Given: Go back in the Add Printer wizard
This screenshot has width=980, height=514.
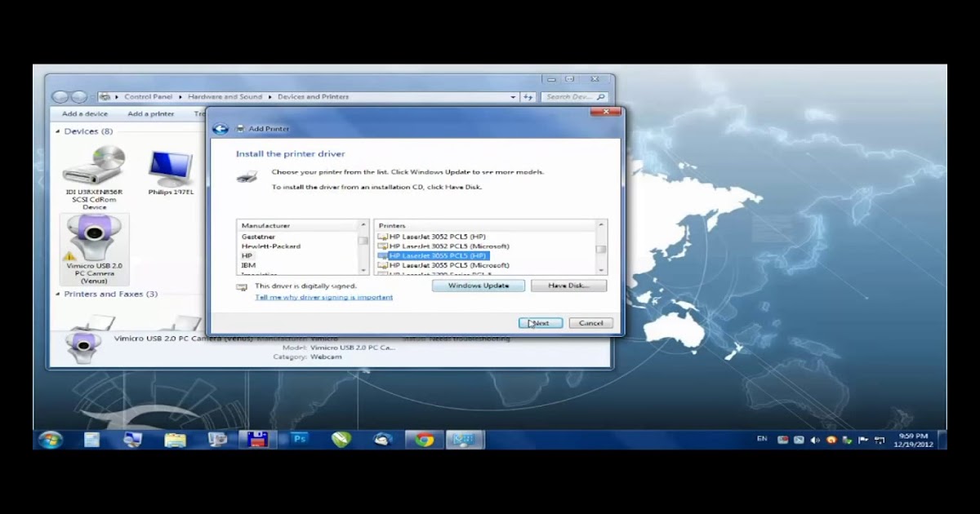Looking at the screenshot, I should coord(220,129).
